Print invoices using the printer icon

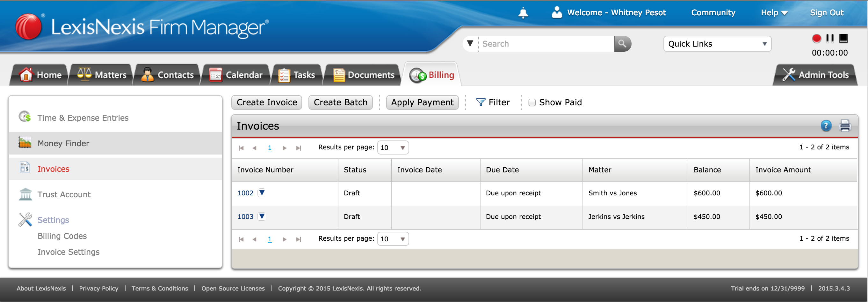[x=845, y=126]
